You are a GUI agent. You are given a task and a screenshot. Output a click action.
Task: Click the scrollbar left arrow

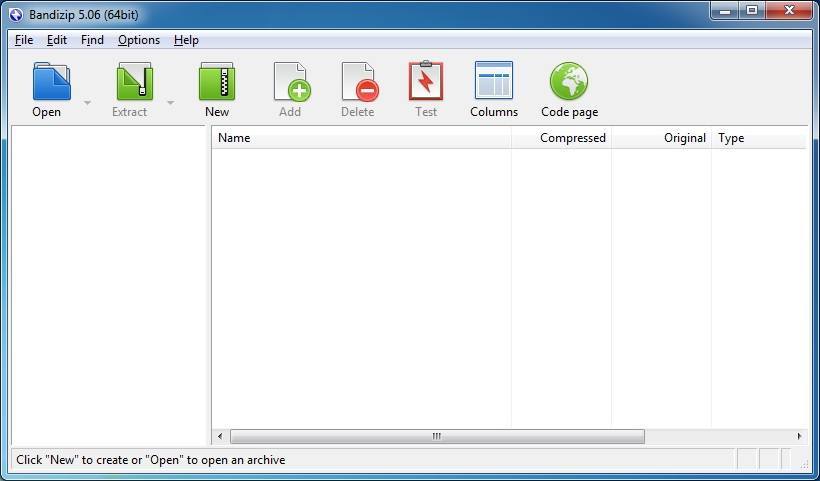(220, 436)
